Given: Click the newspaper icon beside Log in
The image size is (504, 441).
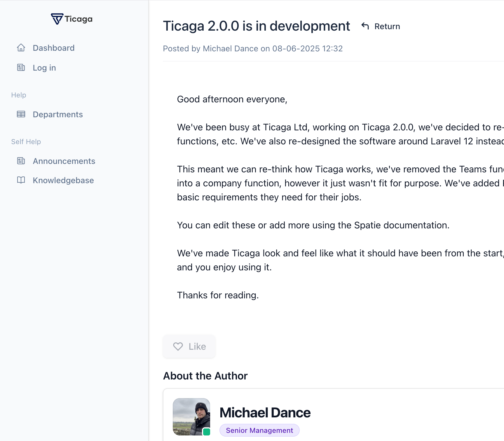Looking at the screenshot, I should coord(21,68).
